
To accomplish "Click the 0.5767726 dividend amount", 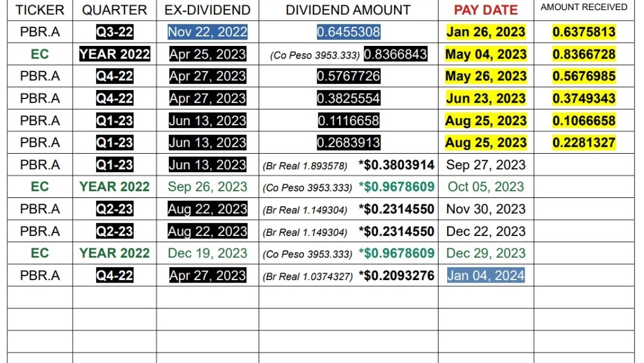I will pyautogui.click(x=348, y=76).
